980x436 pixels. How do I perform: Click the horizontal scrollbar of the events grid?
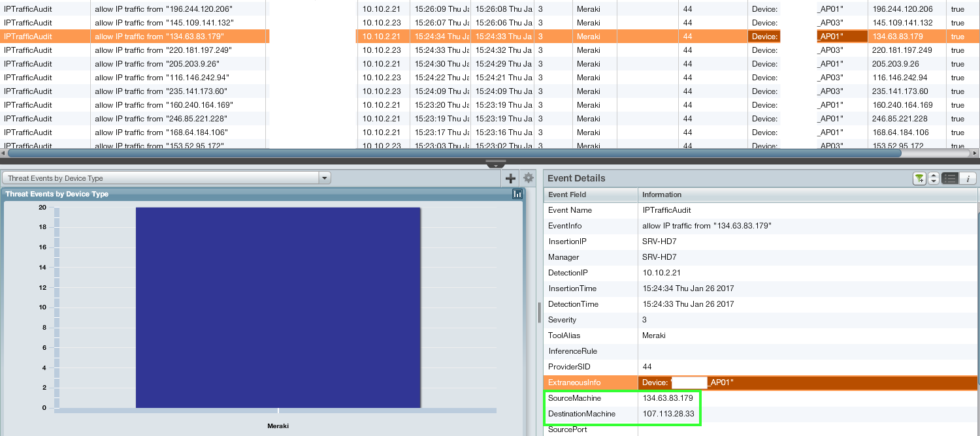click(454, 153)
